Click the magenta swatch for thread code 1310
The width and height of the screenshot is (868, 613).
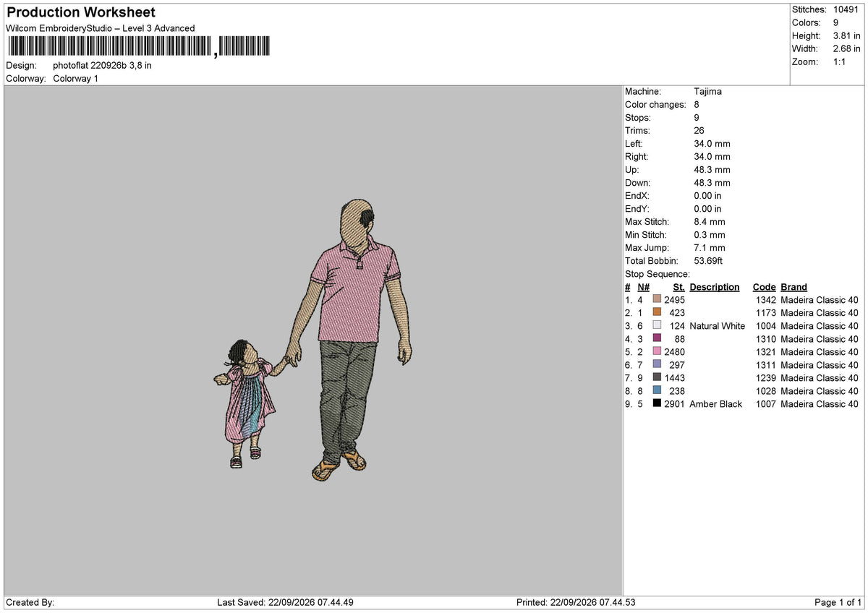tap(657, 339)
